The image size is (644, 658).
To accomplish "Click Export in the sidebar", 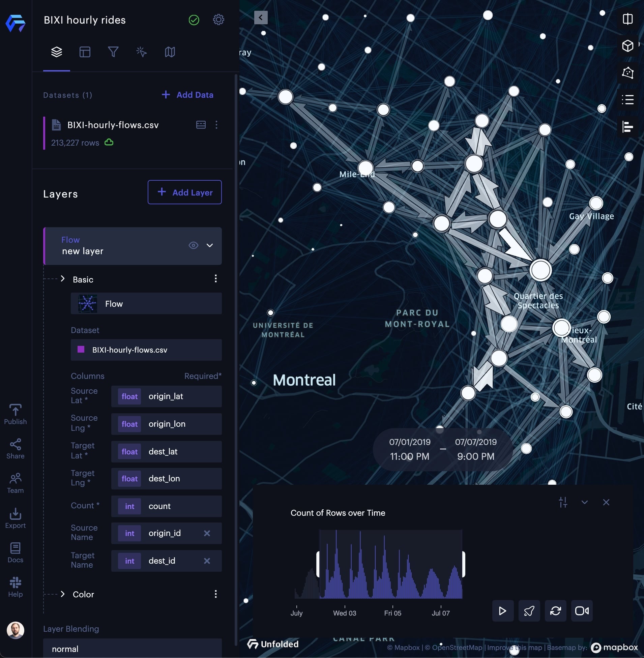I will point(15,518).
